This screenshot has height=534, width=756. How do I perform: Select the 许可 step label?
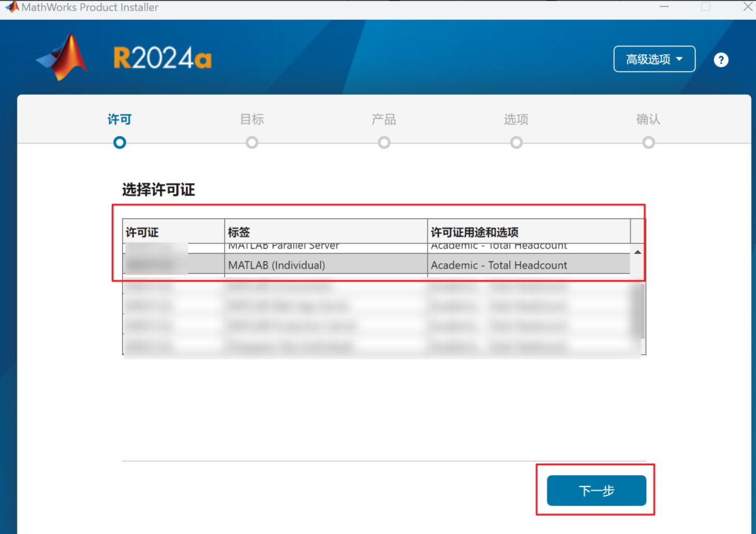pyautogui.click(x=119, y=119)
